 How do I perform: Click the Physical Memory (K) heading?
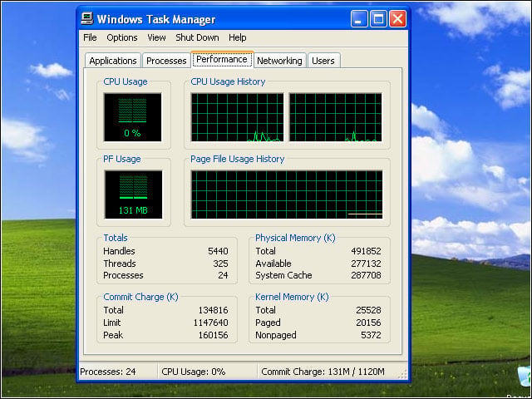pos(295,238)
